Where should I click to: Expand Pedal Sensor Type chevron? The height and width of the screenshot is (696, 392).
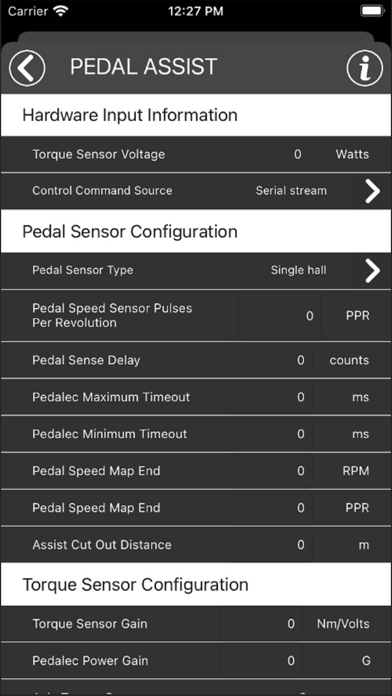click(x=372, y=270)
